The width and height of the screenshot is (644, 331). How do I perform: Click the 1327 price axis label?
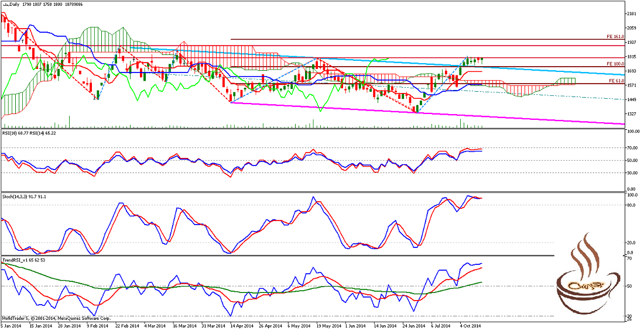tap(631, 114)
